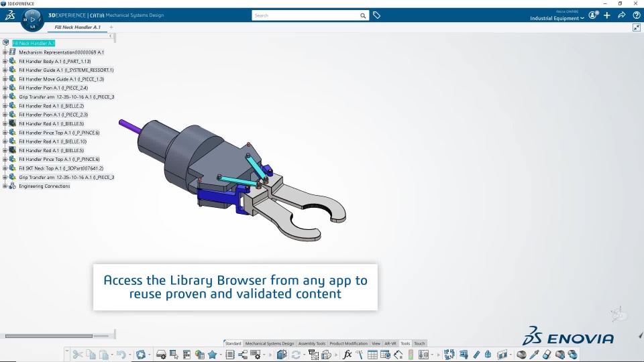The width and height of the screenshot is (644, 362).
Task: Switch to the Product Modification tab
Action: [x=348, y=343]
